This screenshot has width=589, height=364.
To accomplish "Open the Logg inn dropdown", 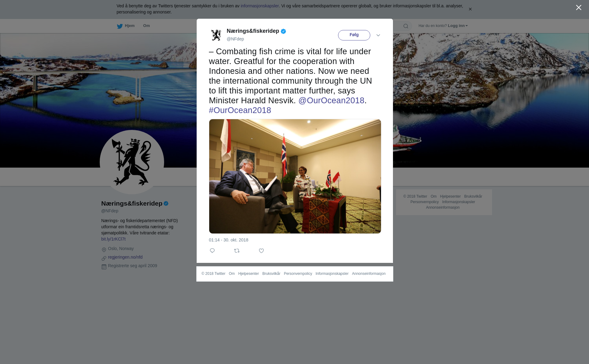I will point(458,26).
